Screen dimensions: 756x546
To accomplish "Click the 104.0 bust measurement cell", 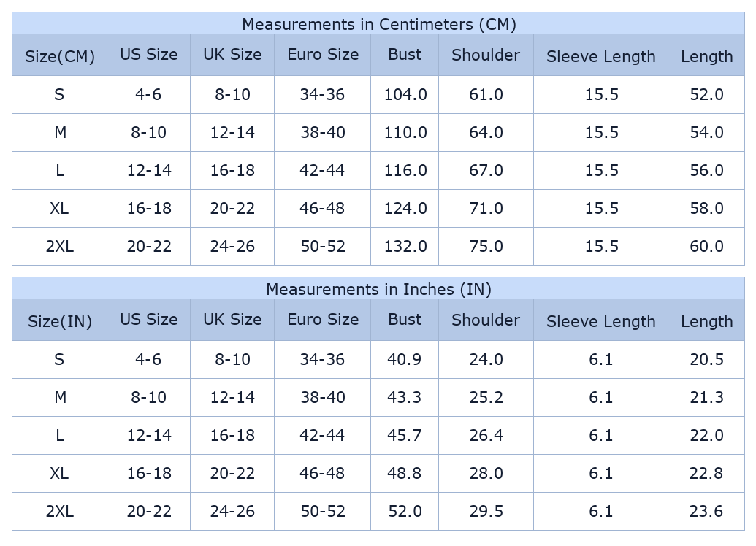I will [x=405, y=94].
